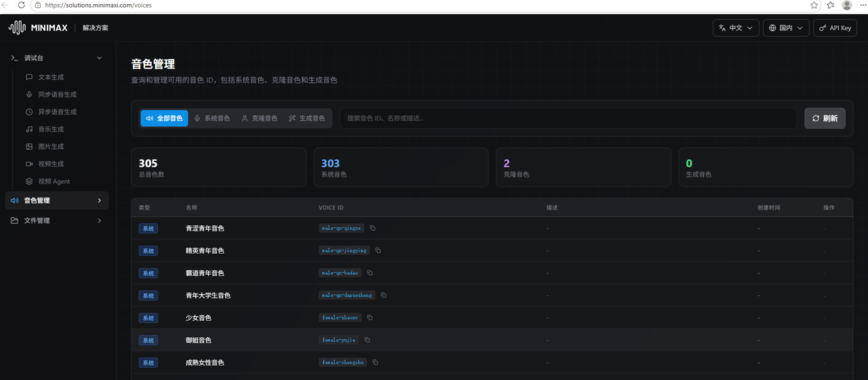The width and height of the screenshot is (868, 380).
Task: Open the browser favorites list icon
Action: point(831,5)
